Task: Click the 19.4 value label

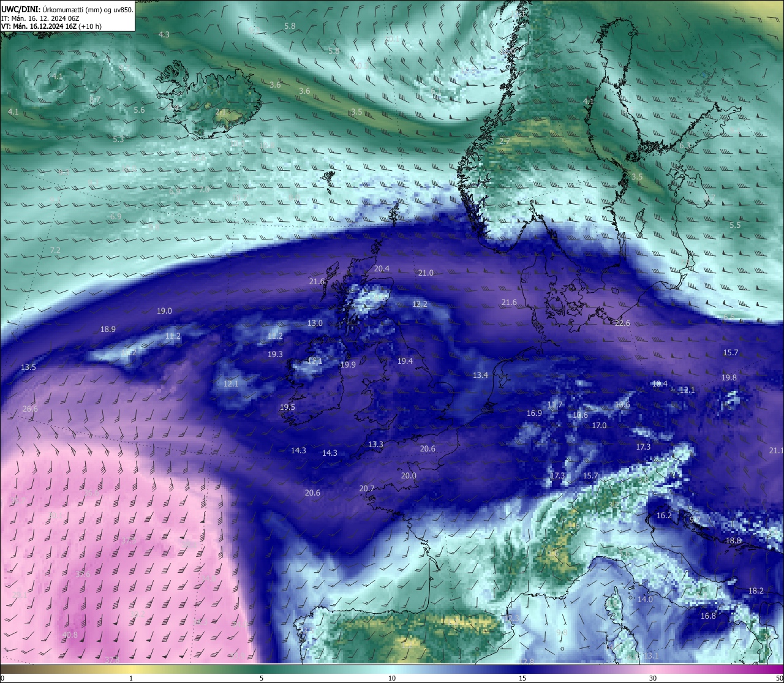Action: [405, 361]
